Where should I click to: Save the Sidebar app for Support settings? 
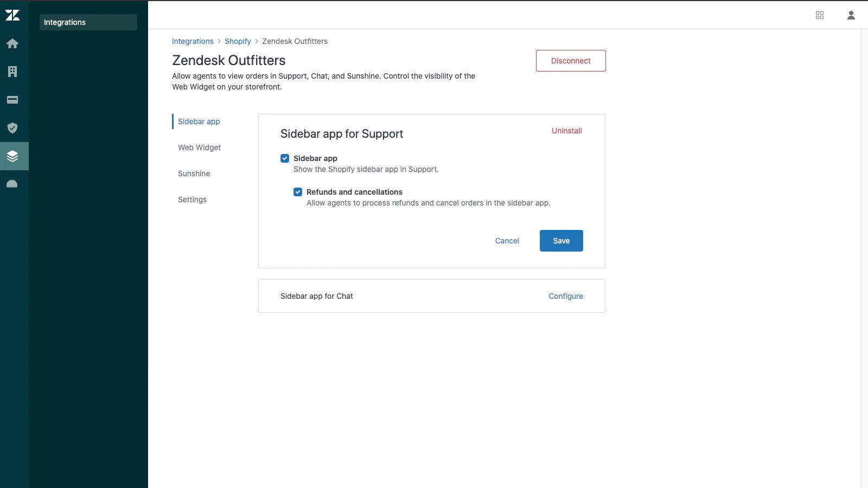coord(561,241)
